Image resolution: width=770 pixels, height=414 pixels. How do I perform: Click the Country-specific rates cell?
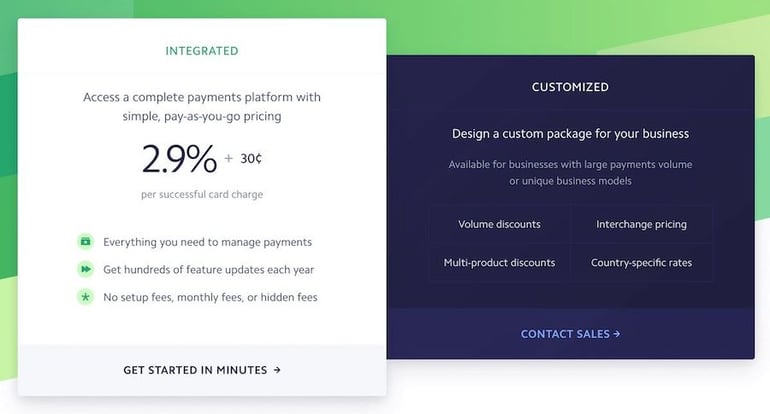click(641, 263)
